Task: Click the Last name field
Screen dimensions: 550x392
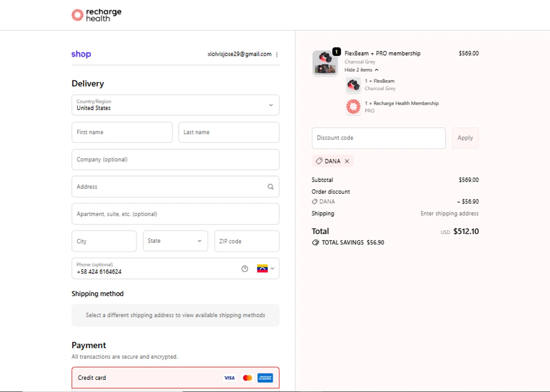Action: (x=229, y=132)
